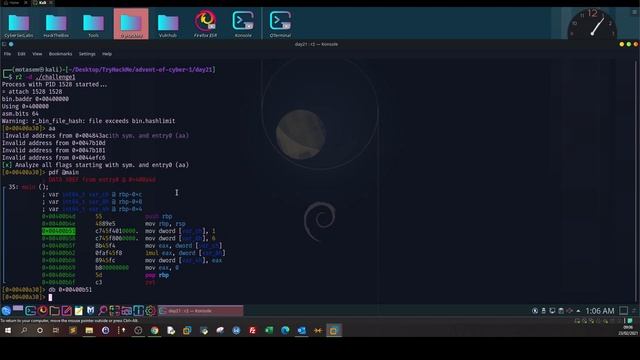Viewport: 640px width, 360px height.
Task: Click the Konsole vertical scrollbar
Action: point(636,180)
